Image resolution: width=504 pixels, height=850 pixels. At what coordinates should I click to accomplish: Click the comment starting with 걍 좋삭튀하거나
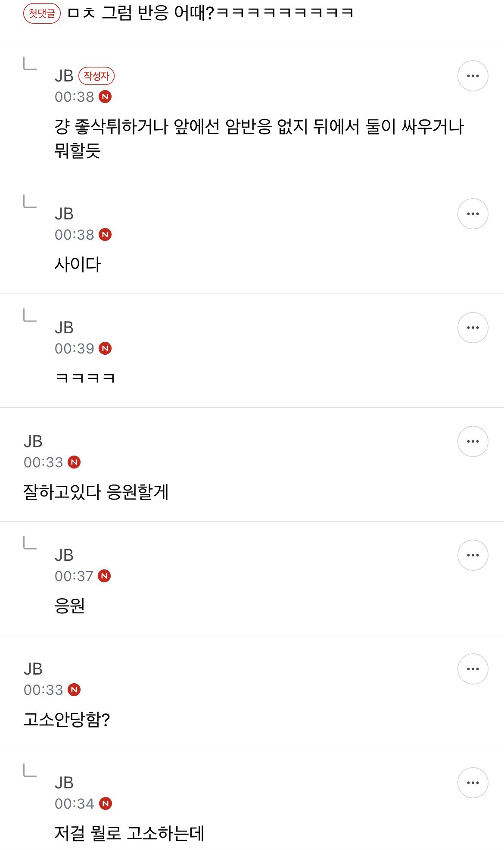pyautogui.click(x=259, y=138)
